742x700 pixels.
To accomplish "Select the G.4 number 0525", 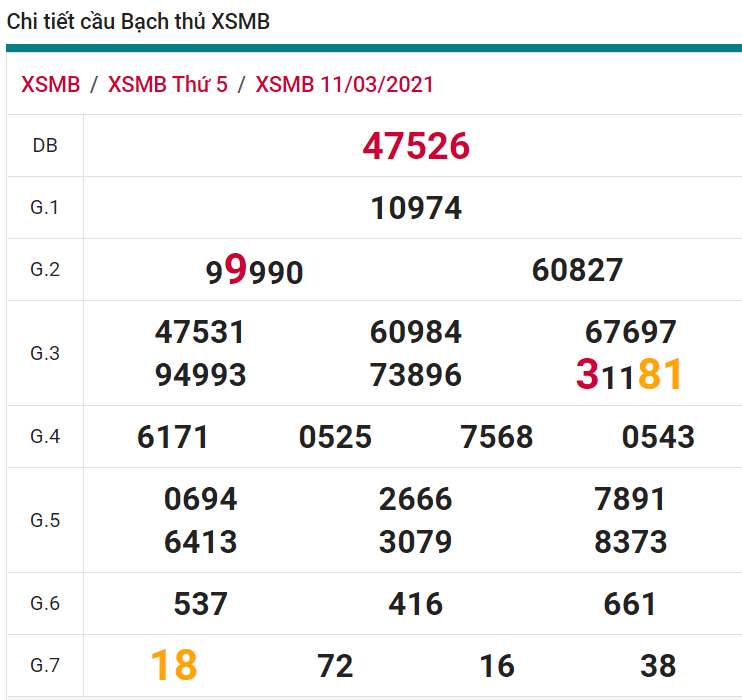I will [x=335, y=437].
